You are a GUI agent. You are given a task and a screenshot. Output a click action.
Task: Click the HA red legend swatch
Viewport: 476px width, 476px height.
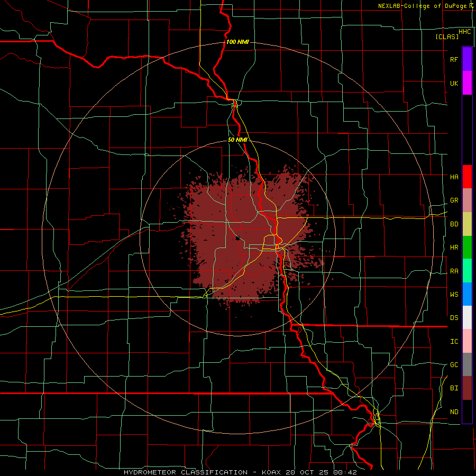tap(467, 177)
